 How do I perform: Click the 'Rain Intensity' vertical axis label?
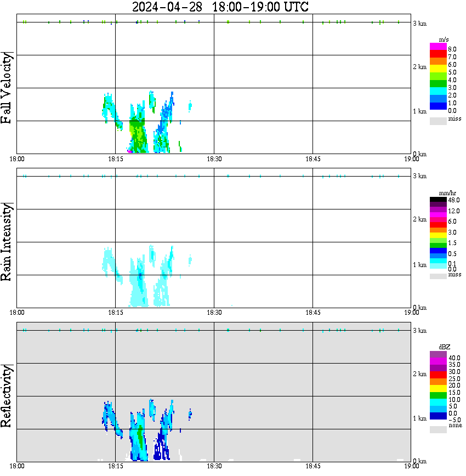point(7,242)
